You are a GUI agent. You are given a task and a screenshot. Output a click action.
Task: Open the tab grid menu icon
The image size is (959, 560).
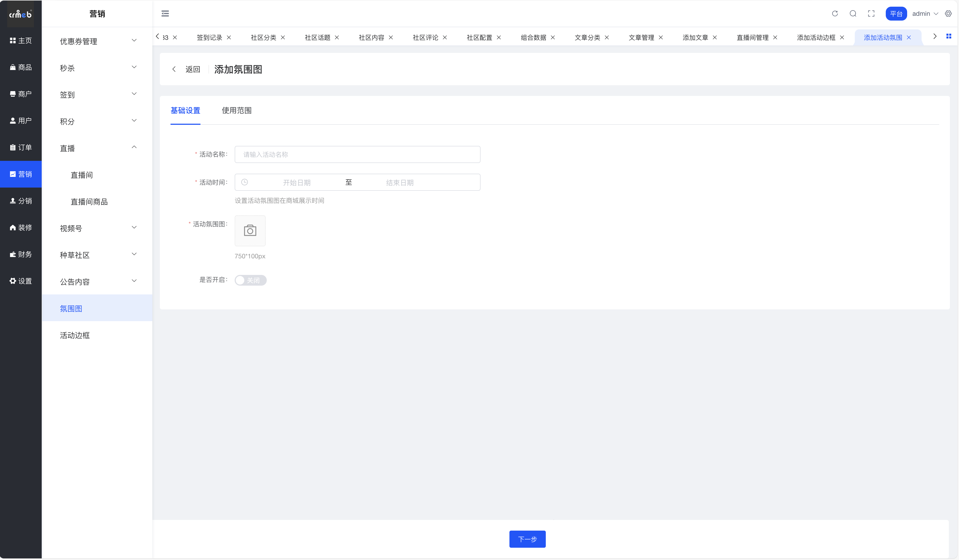coord(949,37)
